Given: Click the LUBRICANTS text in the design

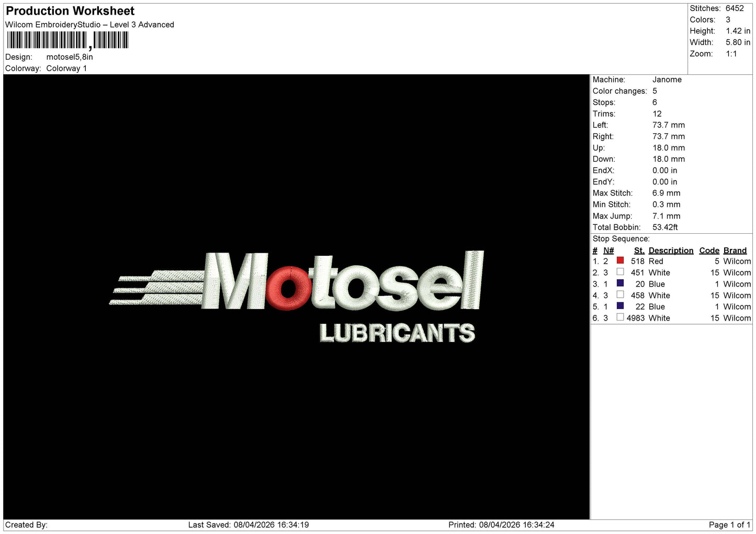Looking at the screenshot, I should point(397,333).
